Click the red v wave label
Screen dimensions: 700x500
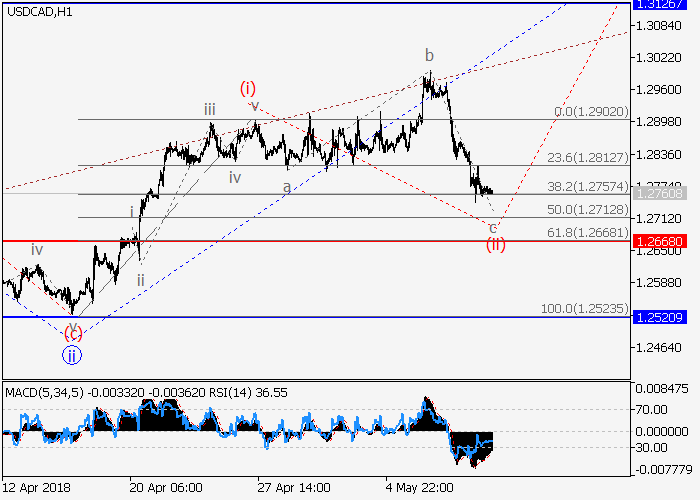(254, 106)
